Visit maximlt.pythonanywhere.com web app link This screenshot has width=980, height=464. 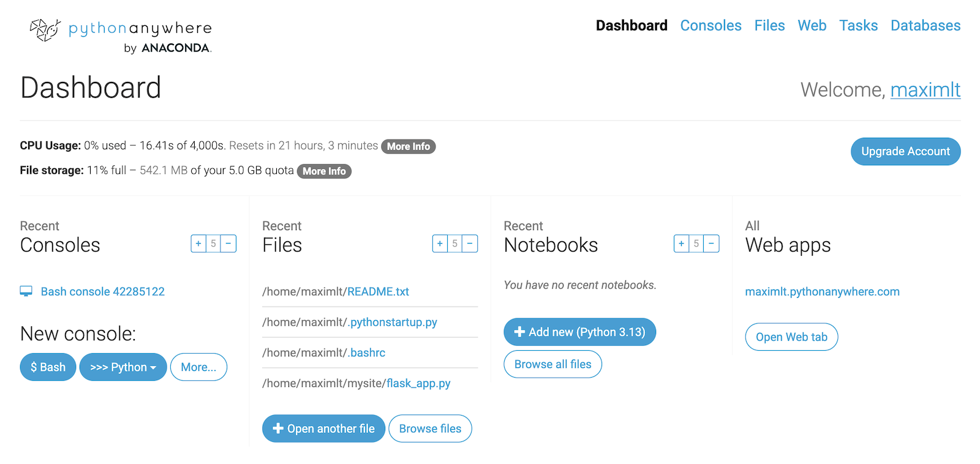coord(822,292)
